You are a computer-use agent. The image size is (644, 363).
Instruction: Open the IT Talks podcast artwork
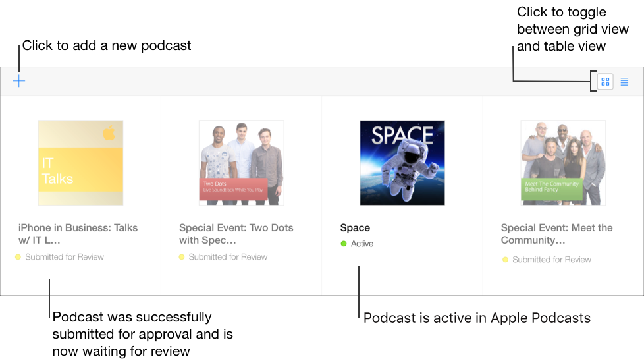[80, 163]
